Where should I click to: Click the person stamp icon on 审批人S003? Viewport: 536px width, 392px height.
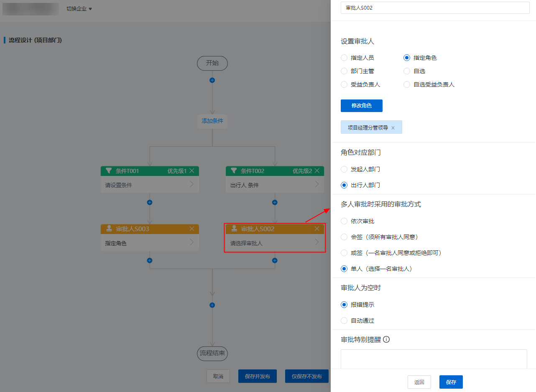click(109, 229)
